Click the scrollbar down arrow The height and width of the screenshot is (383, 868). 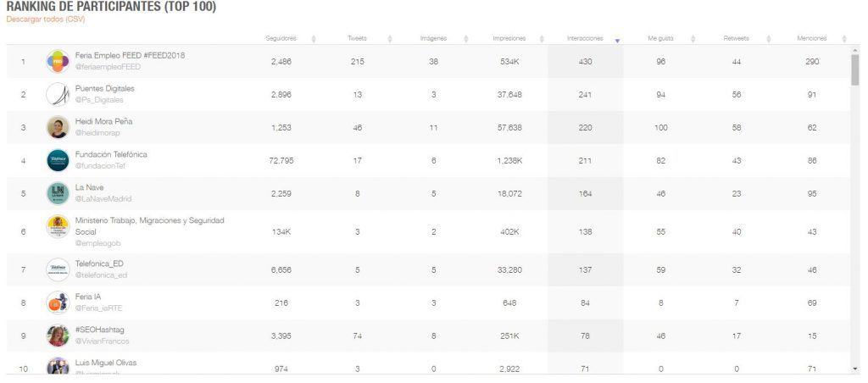click(x=856, y=369)
